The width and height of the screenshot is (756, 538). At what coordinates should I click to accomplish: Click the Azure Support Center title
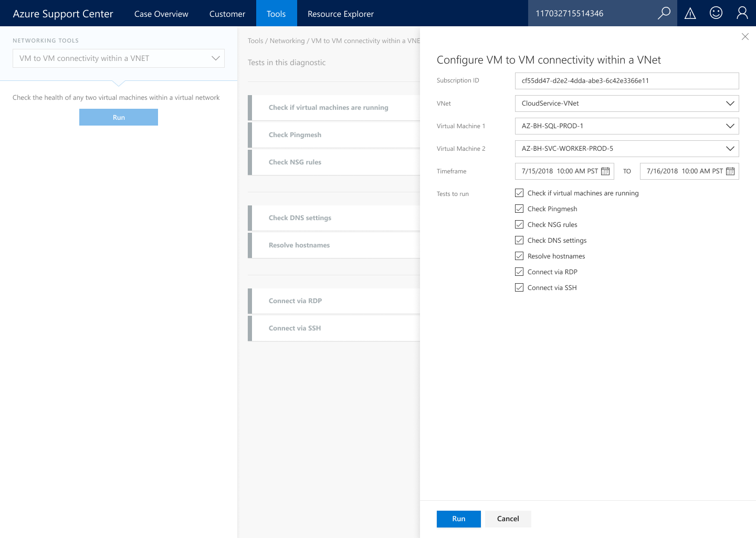(63, 14)
